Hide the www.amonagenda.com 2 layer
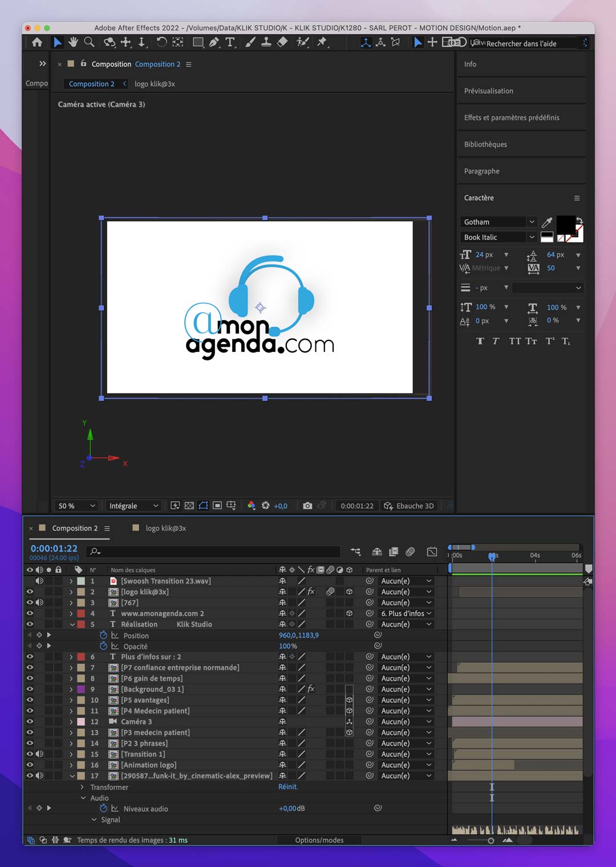The height and width of the screenshot is (867, 616). click(30, 613)
